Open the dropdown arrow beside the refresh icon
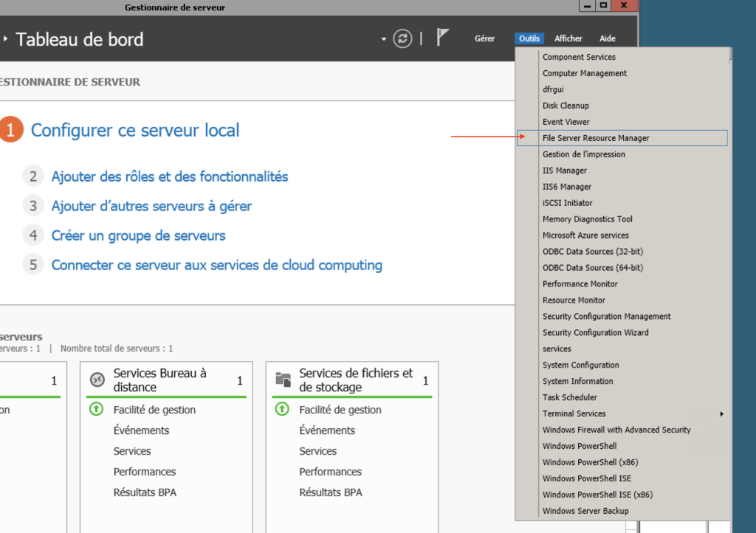The height and width of the screenshot is (533, 756). click(384, 39)
